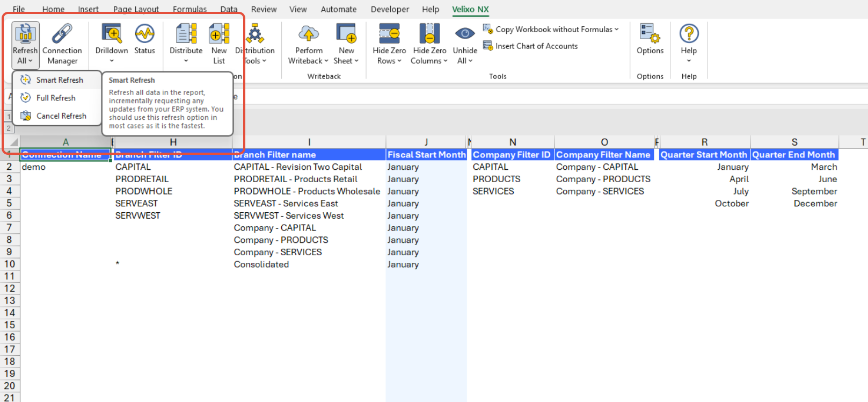Select column S header
The height and width of the screenshot is (402, 868).
[794, 142]
